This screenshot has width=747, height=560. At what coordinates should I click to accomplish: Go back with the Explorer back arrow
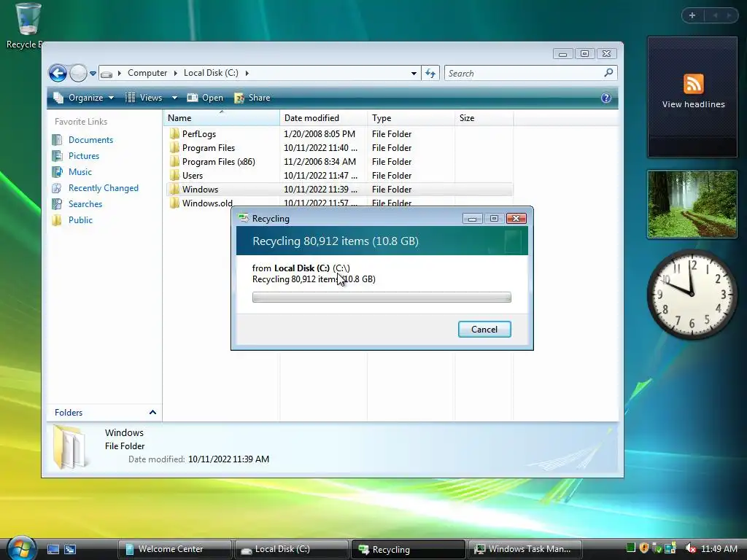pos(58,74)
